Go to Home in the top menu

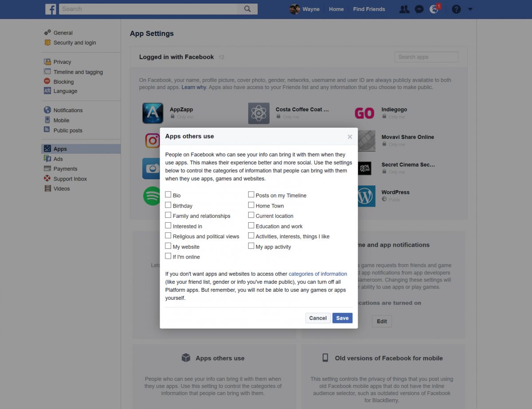click(336, 9)
